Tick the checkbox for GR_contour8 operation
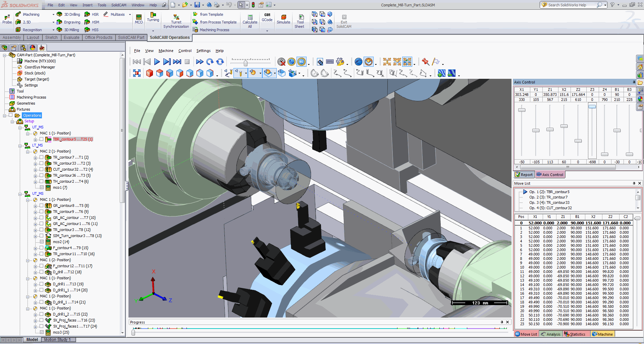The height and width of the screenshot is (344, 644). (42, 206)
